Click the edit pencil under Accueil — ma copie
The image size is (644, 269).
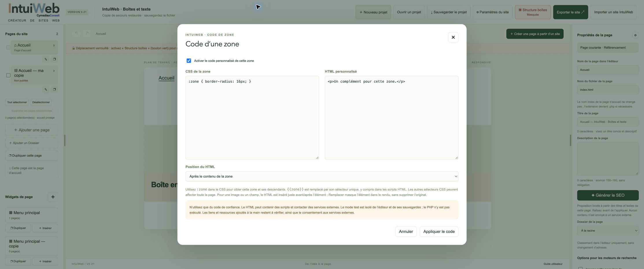46,90
